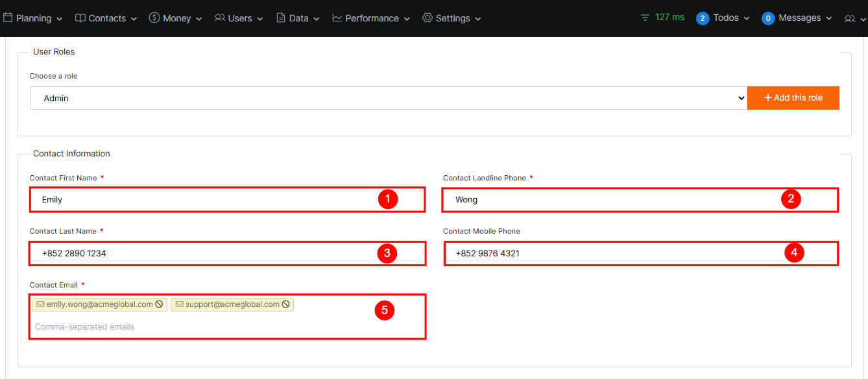Click the 127 ms latency indicator icon
The width and height of the screenshot is (868, 379).
645,18
